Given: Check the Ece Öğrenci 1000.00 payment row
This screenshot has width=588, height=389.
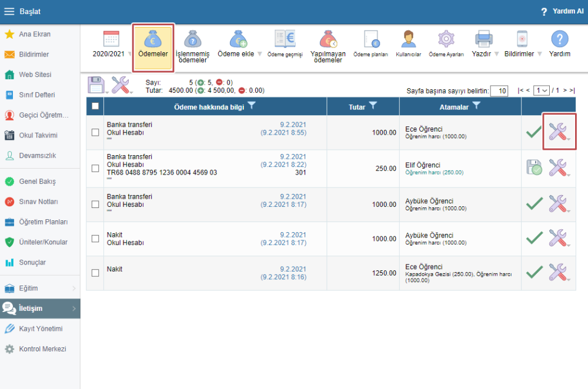Looking at the screenshot, I should 95,132.
